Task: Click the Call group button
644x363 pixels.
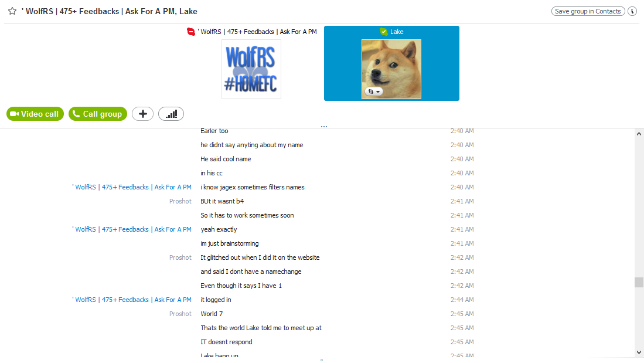Action: [x=98, y=114]
